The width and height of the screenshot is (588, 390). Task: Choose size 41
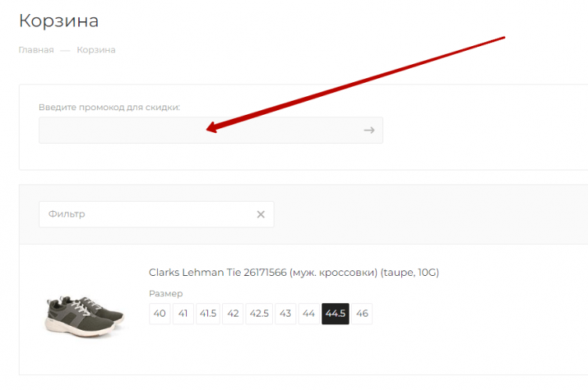click(x=183, y=313)
